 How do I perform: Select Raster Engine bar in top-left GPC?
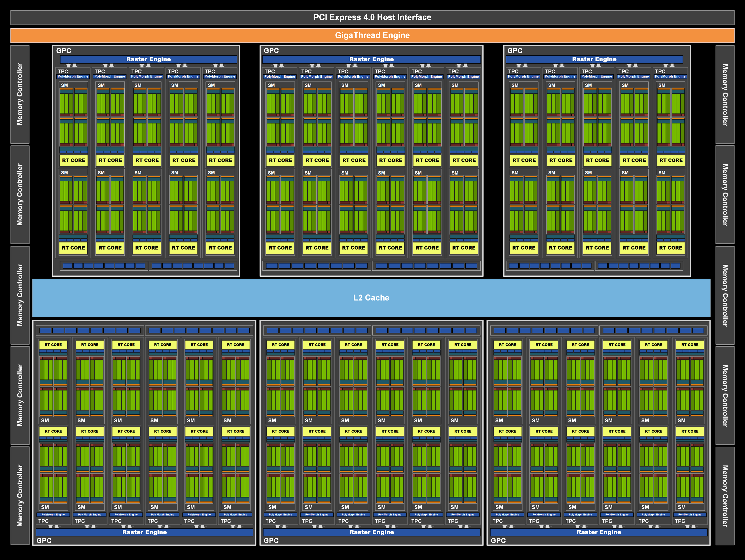pos(149,59)
